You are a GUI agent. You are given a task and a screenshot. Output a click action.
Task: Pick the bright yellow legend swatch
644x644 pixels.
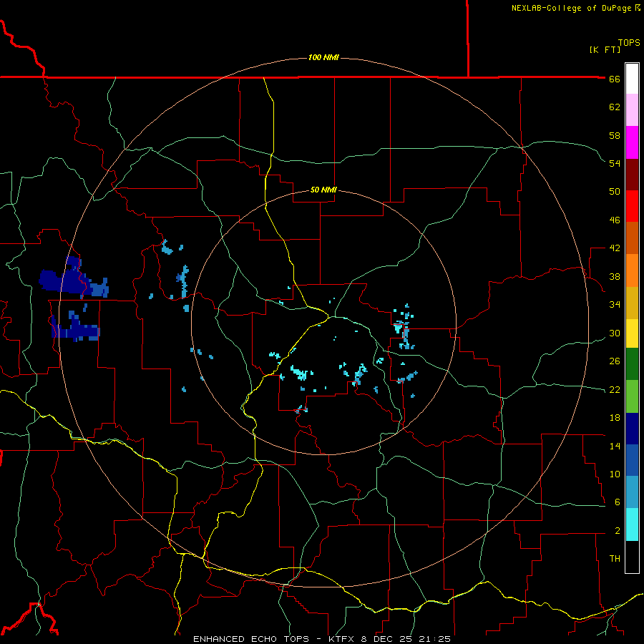pyautogui.click(x=632, y=333)
